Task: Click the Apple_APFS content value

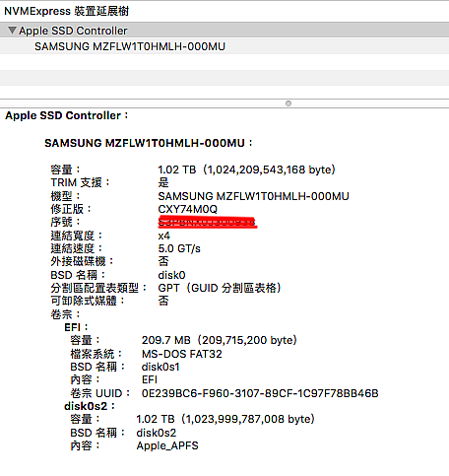Action: point(167,445)
